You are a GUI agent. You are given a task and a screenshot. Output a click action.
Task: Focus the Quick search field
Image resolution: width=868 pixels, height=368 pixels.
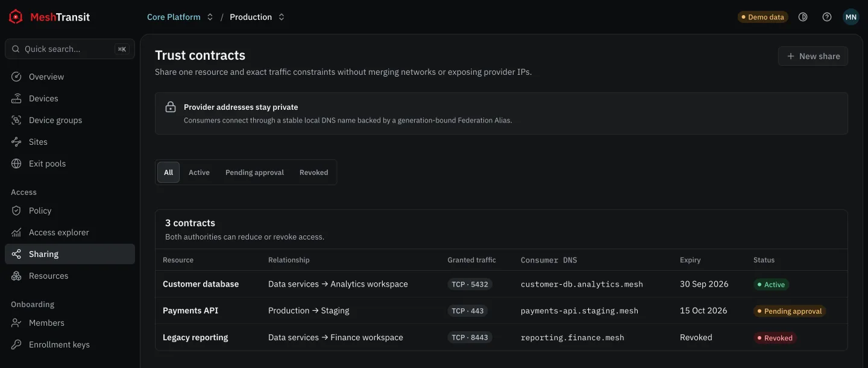pyautogui.click(x=70, y=49)
